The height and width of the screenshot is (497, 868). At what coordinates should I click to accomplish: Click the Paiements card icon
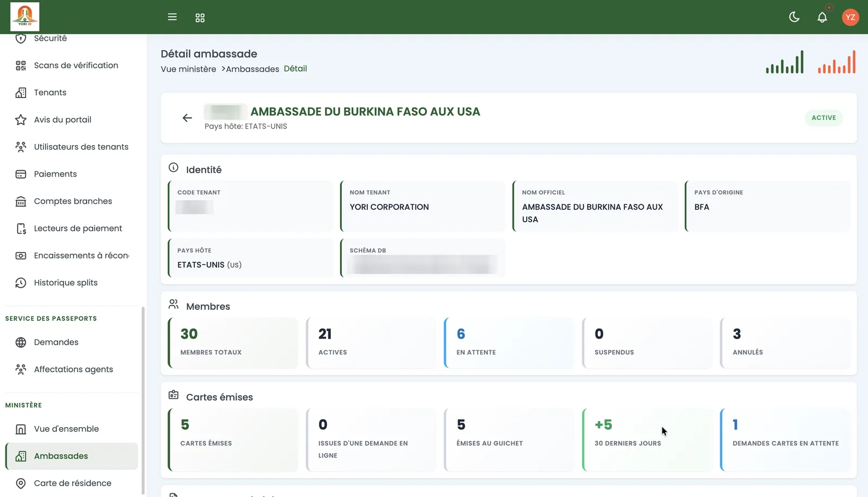pos(21,174)
